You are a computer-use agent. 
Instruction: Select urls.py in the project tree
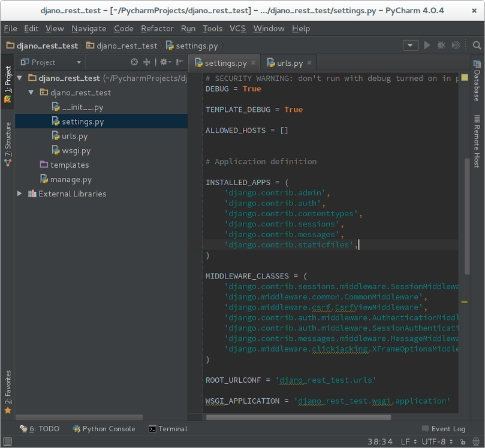click(x=101, y=136)
